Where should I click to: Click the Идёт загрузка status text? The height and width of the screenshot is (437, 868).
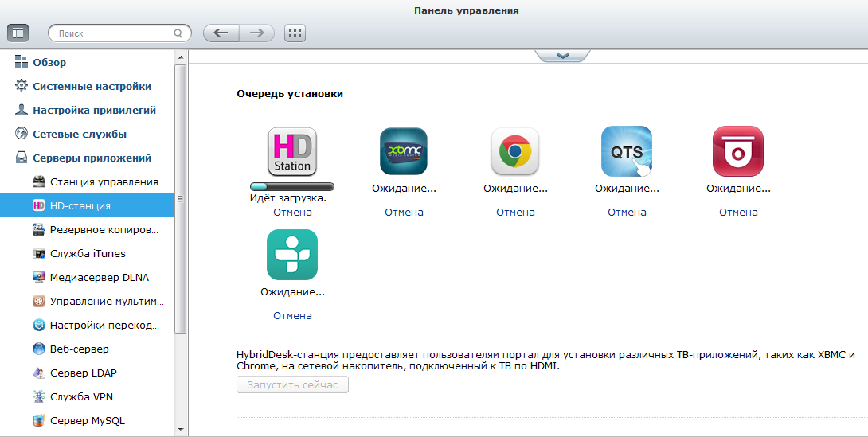click(x=291, y=197)
